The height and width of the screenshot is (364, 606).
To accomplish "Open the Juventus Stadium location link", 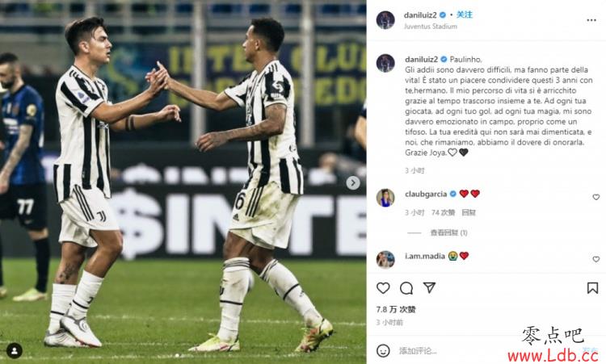I will (431, 27).
